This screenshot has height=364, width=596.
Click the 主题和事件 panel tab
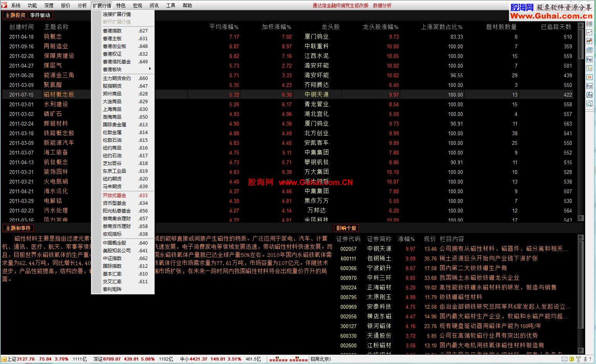click(x=18, y=228)
